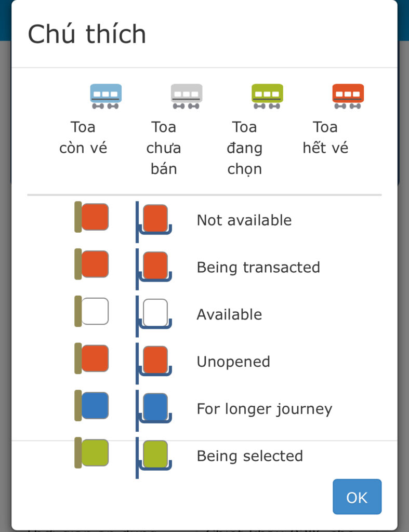Viewport: 409px width, 532px height.
Task: Click the 'For longer journey' legend label
Action: [x=265, y=409]
